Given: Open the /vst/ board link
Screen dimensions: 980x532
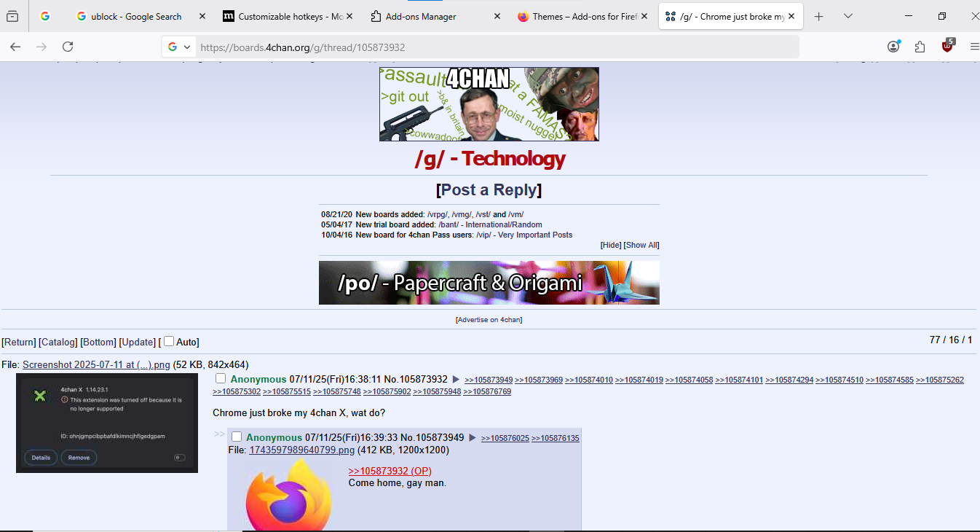Looking at the screenshot, I should (483, 214).
